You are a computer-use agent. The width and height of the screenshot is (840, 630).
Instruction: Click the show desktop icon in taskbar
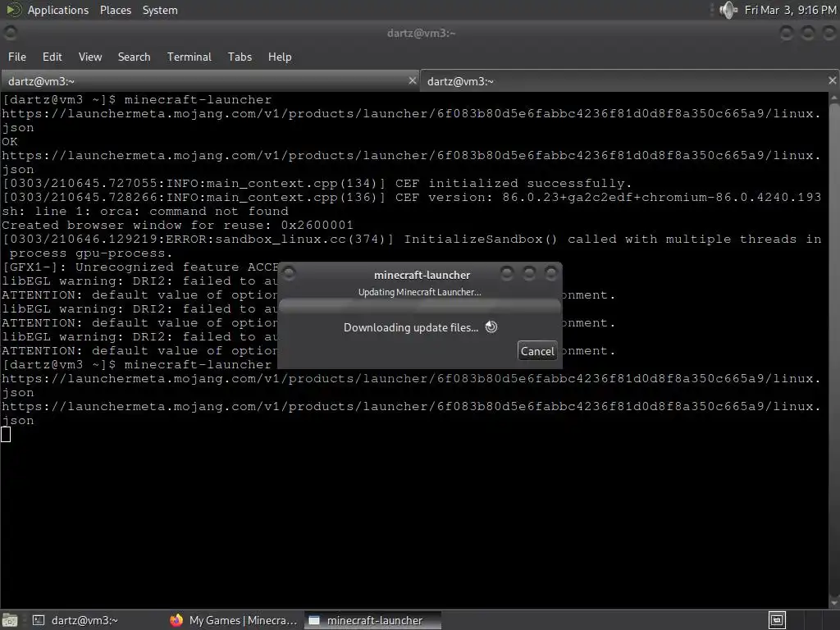(x=9, y=620)
